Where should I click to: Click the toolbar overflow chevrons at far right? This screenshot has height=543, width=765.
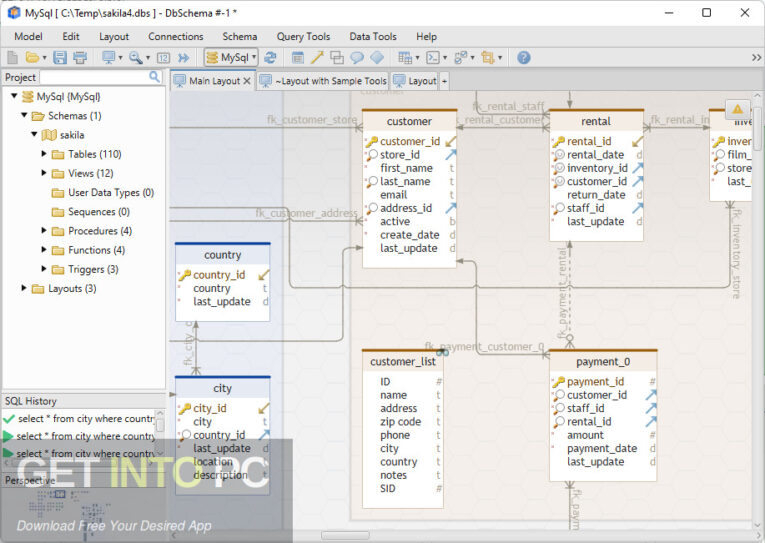click(756, 58)
